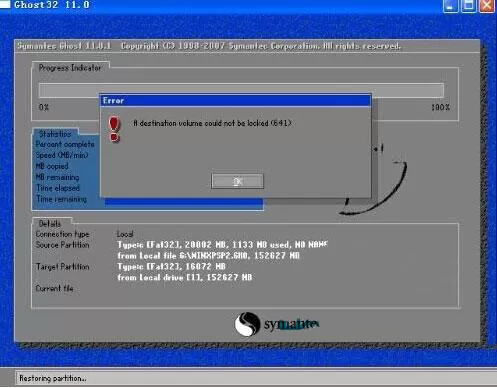
Task: Click the Current file label
Action: pos(54,288)
